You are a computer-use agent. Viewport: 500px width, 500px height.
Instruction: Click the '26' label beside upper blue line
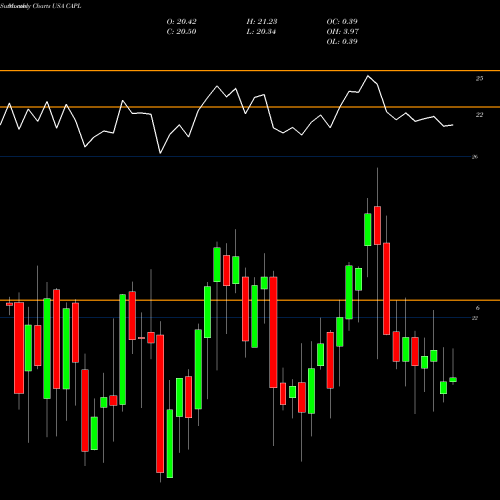click(x=475, y=157)
